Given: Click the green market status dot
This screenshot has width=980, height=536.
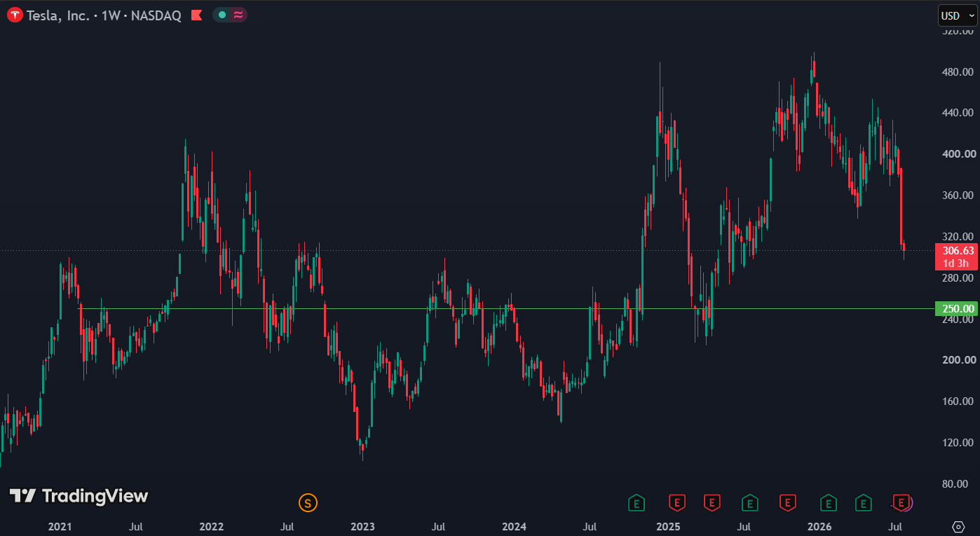Looking at the screenshot, I should pos(222,15).
